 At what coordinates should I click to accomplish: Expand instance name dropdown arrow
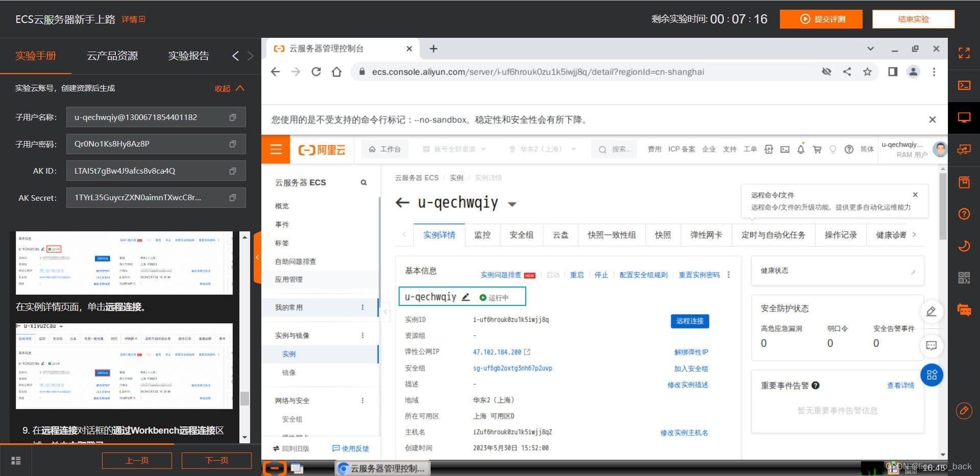click(x=512, y=204)
